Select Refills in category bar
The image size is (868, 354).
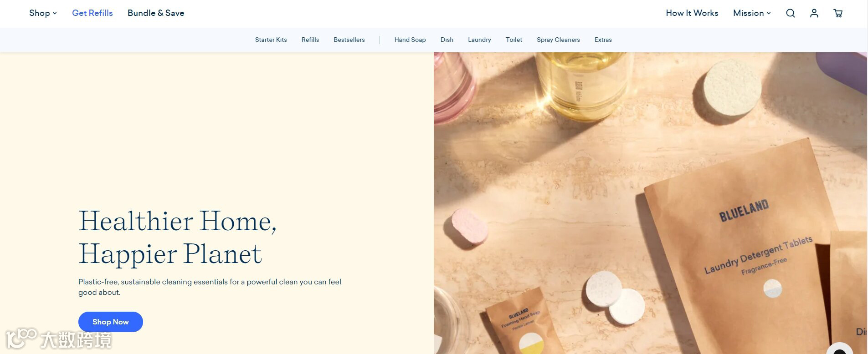[310, 40]
